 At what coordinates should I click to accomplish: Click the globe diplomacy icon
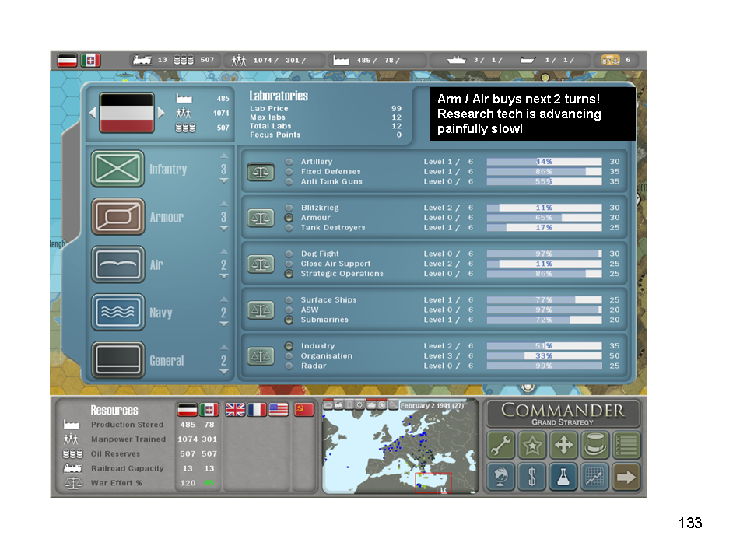[501, 477]
